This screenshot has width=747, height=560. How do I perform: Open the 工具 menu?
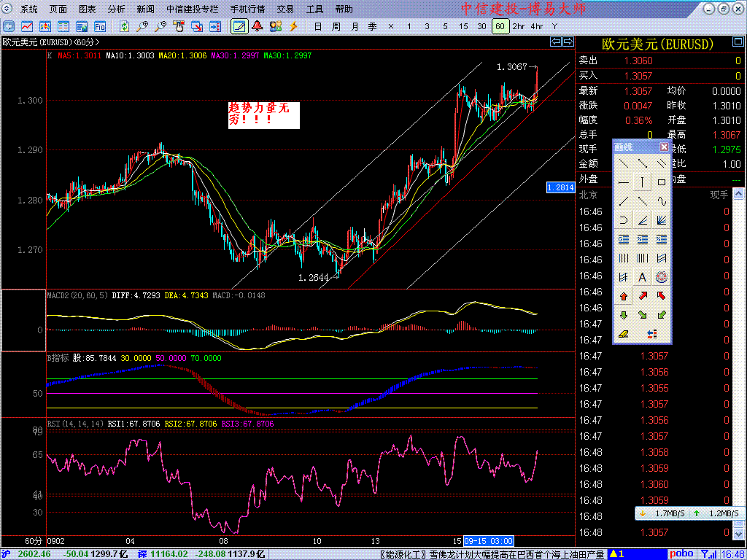[x=314, y=9]
